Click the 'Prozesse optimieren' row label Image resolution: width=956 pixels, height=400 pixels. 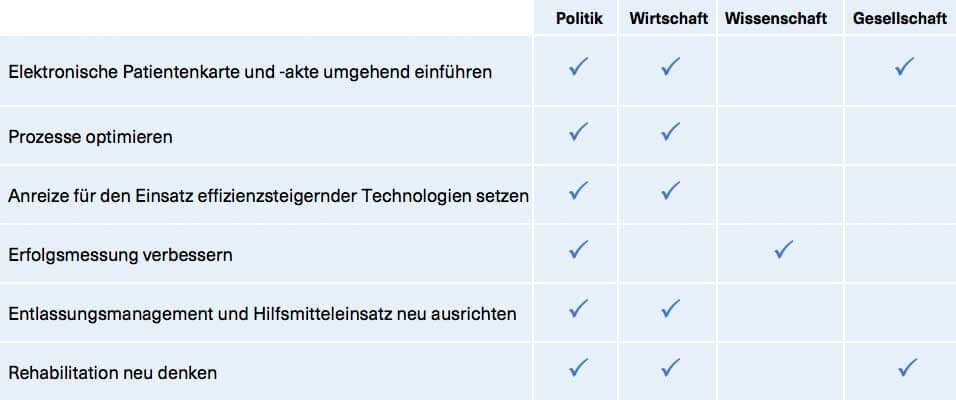90,137
